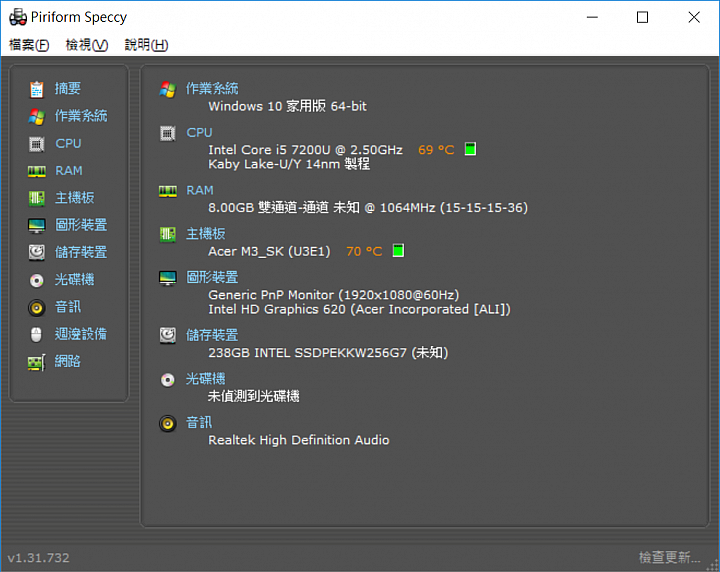Open the 檔案(F) menu
Image resolution: width=720 pixels, height=572 pixels.
[x=29, y=45]
